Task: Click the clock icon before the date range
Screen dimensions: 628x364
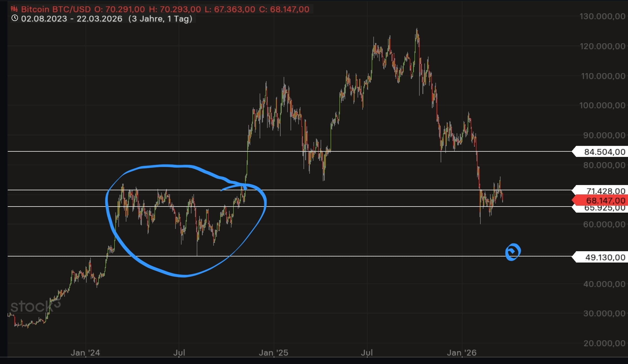Action: click(x=15, y=18)
